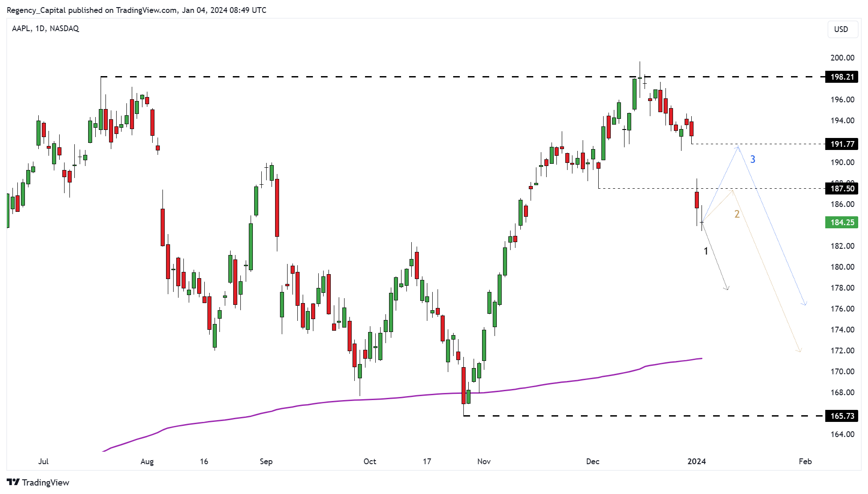The height and width of the screenshot is (494, 868).
Task: Click the 172.00 price axis value
Action: tap(842, 351)
